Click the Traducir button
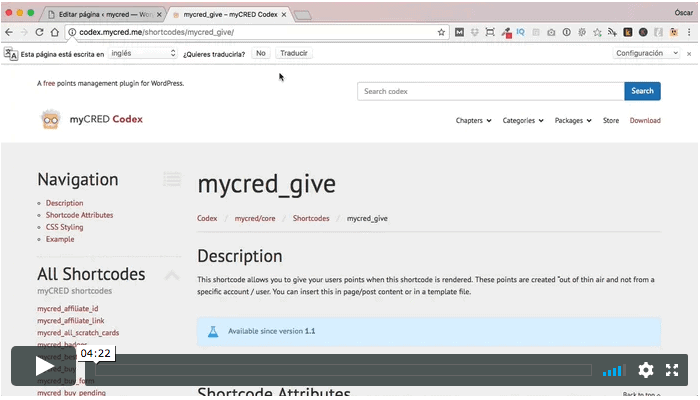 (x=294, y=53)
